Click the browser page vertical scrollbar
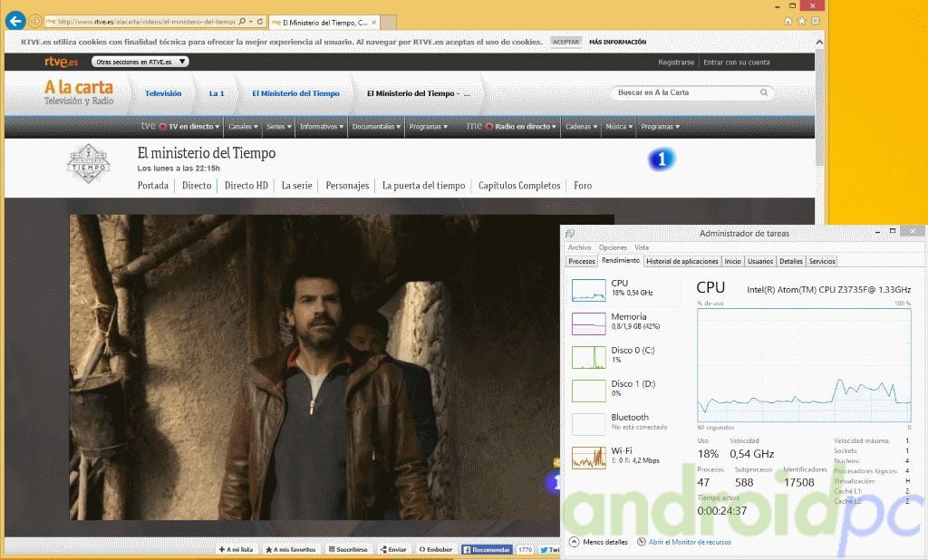 (819, 107)
